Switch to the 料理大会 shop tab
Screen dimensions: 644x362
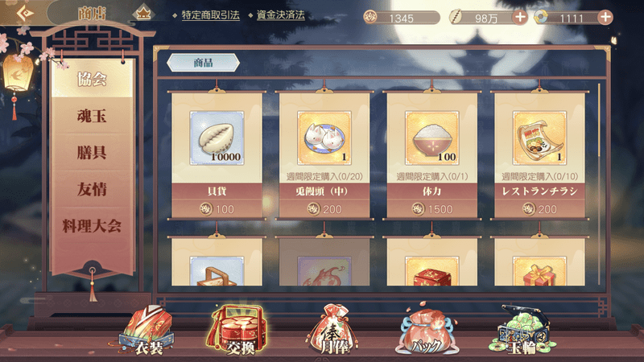(x=92, y=226)
